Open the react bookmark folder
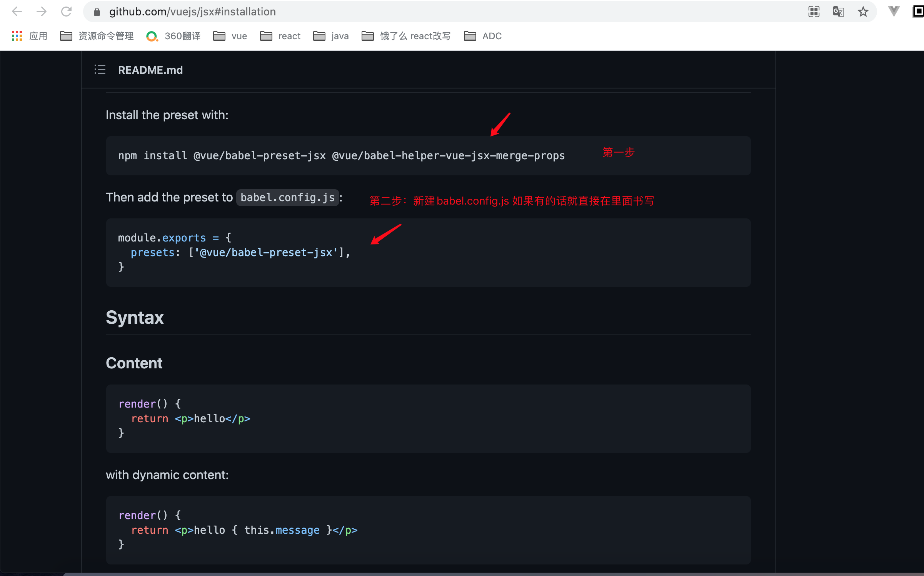 [x=280, y=36]
